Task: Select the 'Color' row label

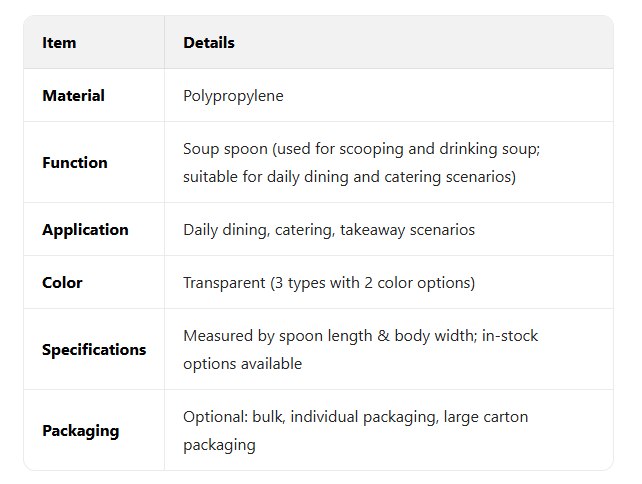Action: coord(62,282)
